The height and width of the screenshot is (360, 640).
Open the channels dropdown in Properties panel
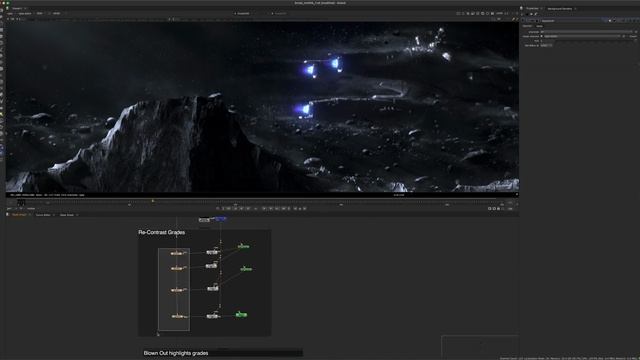pyautogui.click(x=586, y=31)
